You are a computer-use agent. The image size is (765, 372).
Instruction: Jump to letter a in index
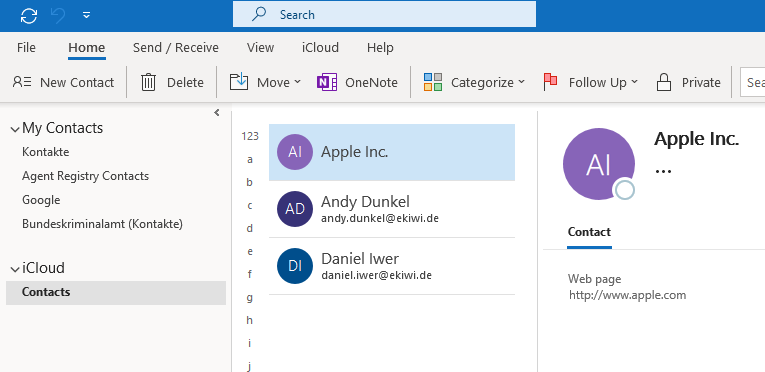coord(250,159)
